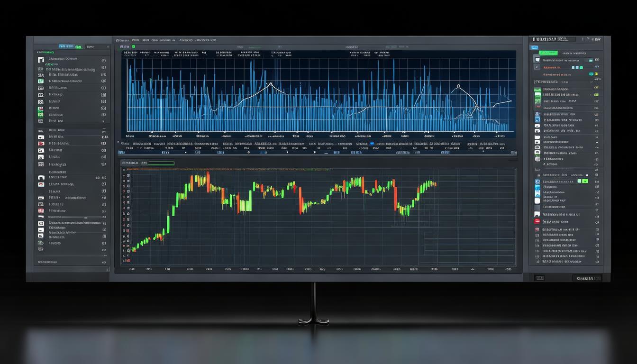
Task: Toggle the green switch in right panel middle row
Action: [585, 181]
